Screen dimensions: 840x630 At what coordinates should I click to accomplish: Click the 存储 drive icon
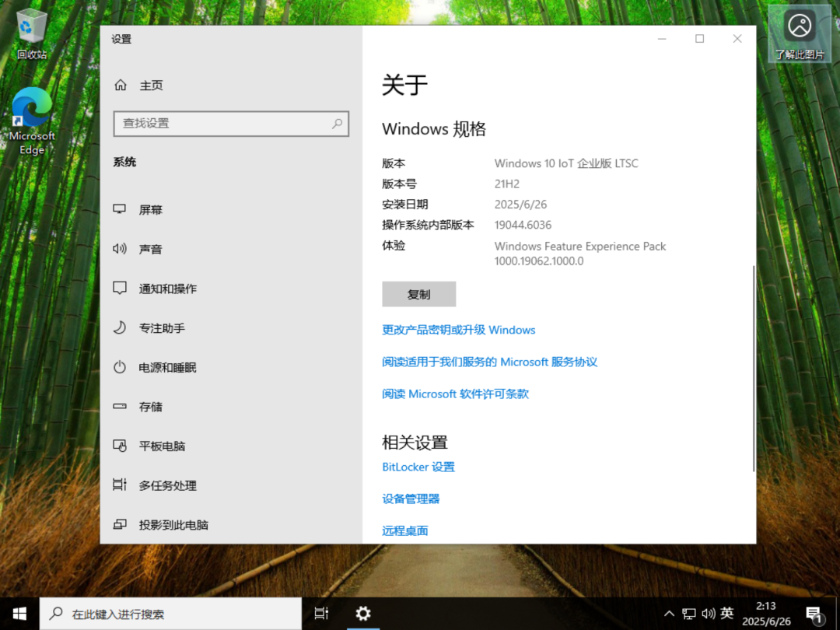coord(120,407)
